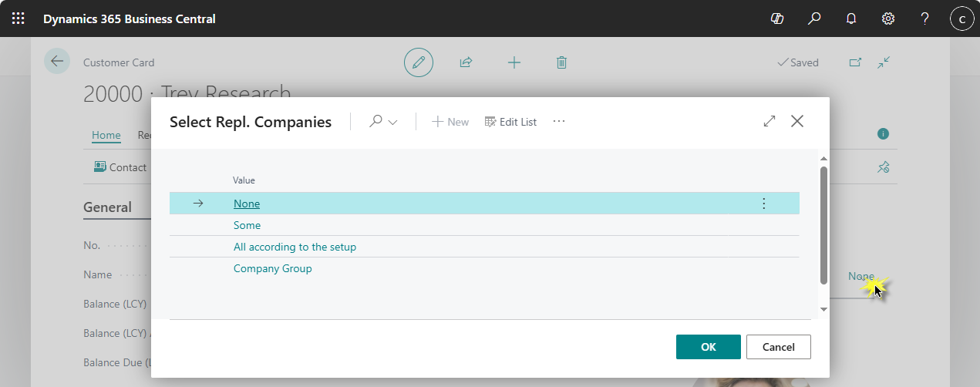980x387 pixels.
Task: Open the app launcher waffle menu
Action: pyautogui.click(x=18, y=19)
